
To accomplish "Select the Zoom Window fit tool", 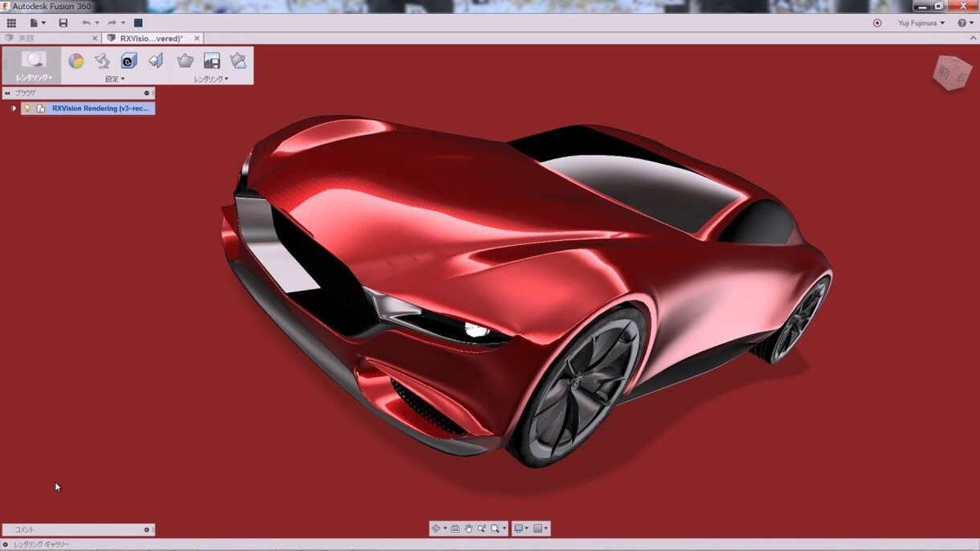I will pyautogui.click(x=495, y=529).
